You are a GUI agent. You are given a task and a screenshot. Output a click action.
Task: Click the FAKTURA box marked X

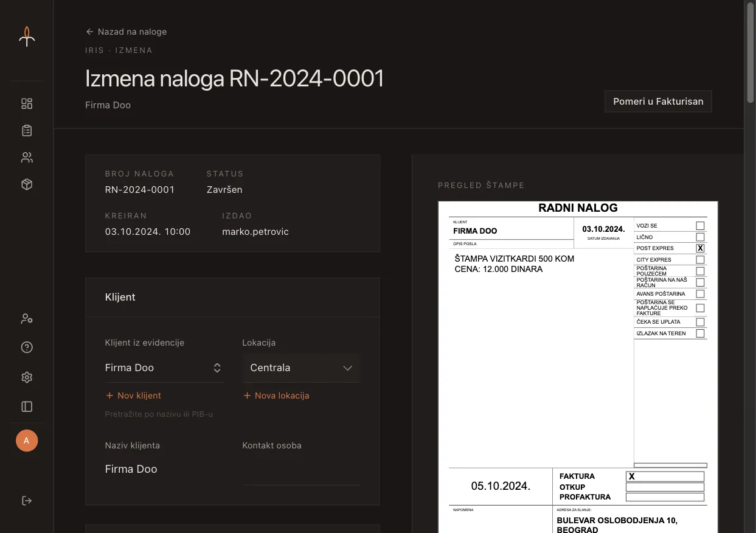point(665,476)
